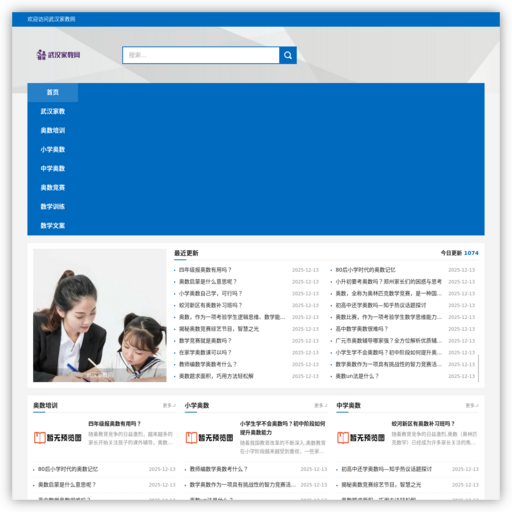Open 教师辅数学奥数考什么？ in 小学奥数 section
This screenshot has width=512, height=512.
point(218,469)
